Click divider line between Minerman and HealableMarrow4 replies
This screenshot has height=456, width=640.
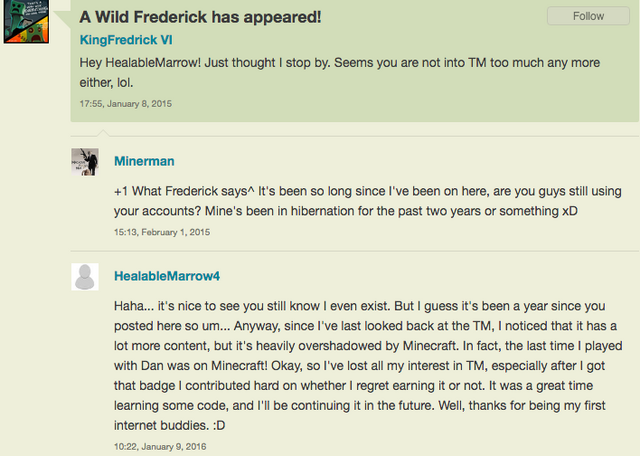[x=355, y=251]
